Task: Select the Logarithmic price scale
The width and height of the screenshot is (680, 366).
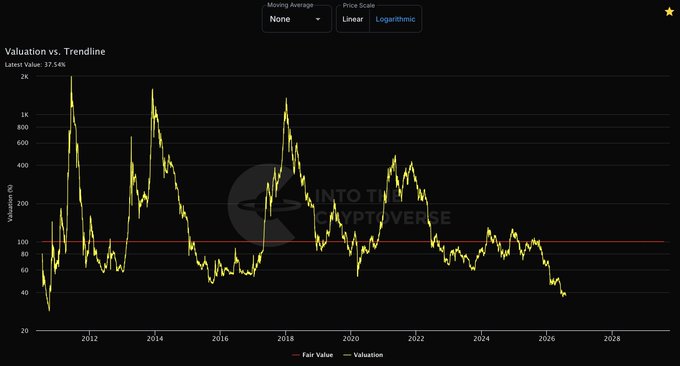Action: tap(395, 19)
